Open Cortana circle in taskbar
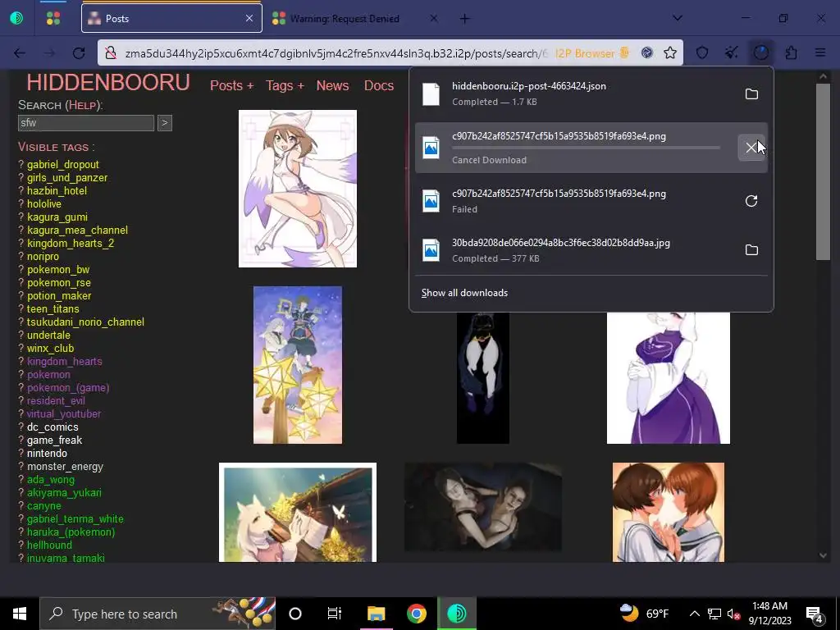 294,614
